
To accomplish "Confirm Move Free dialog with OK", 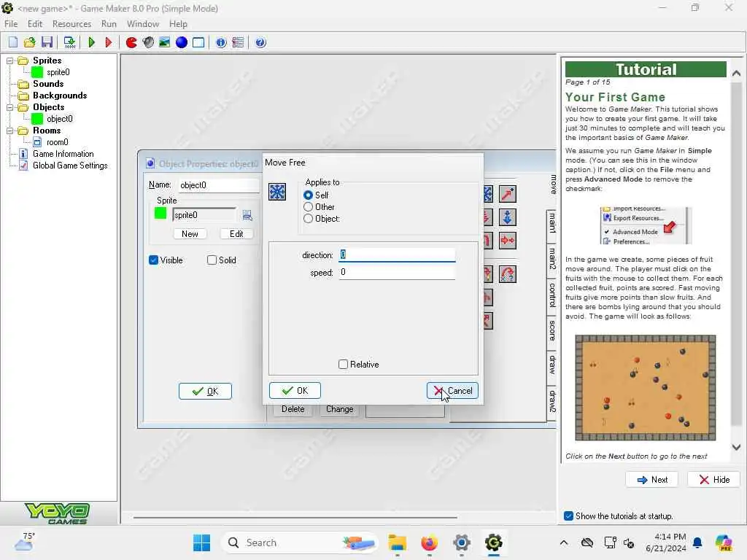I will point(295,391).
